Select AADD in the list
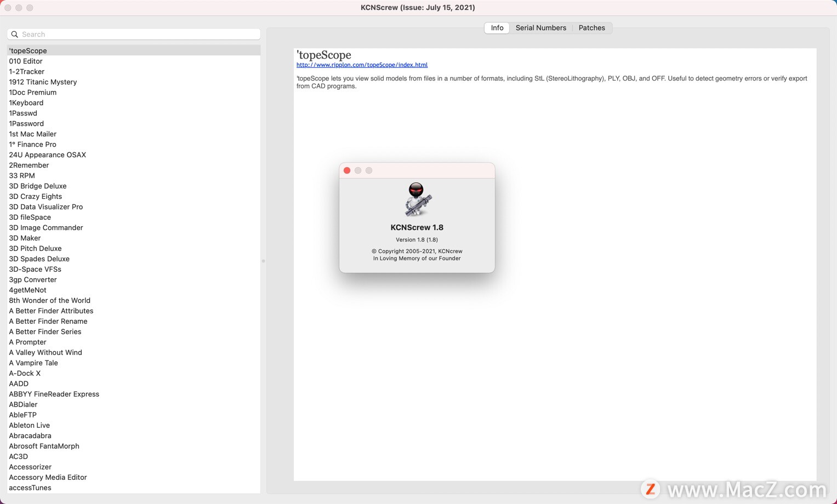837x504 pixels. [x=134, y=383]
